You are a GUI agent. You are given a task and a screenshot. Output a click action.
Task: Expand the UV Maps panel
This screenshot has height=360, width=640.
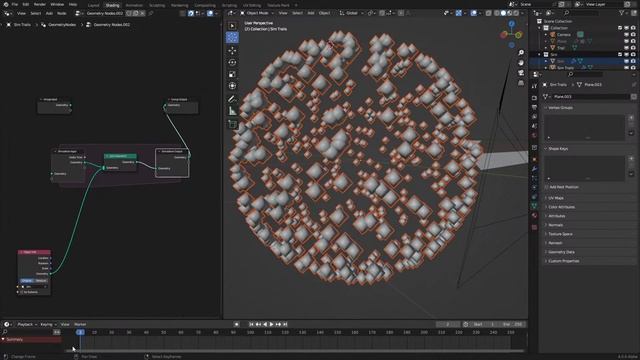point(556,198)
